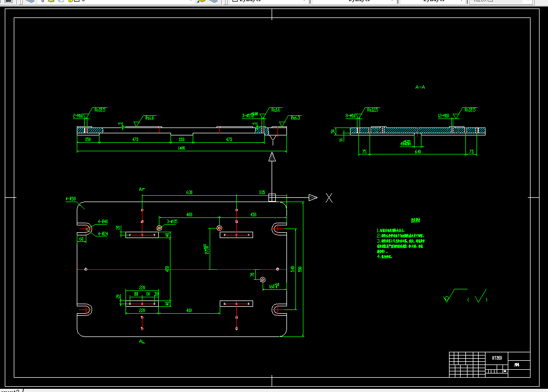Click the 60 slot width dimension
Image resolution: width=548 pixels, height=392 pixels.
(81, 239)
